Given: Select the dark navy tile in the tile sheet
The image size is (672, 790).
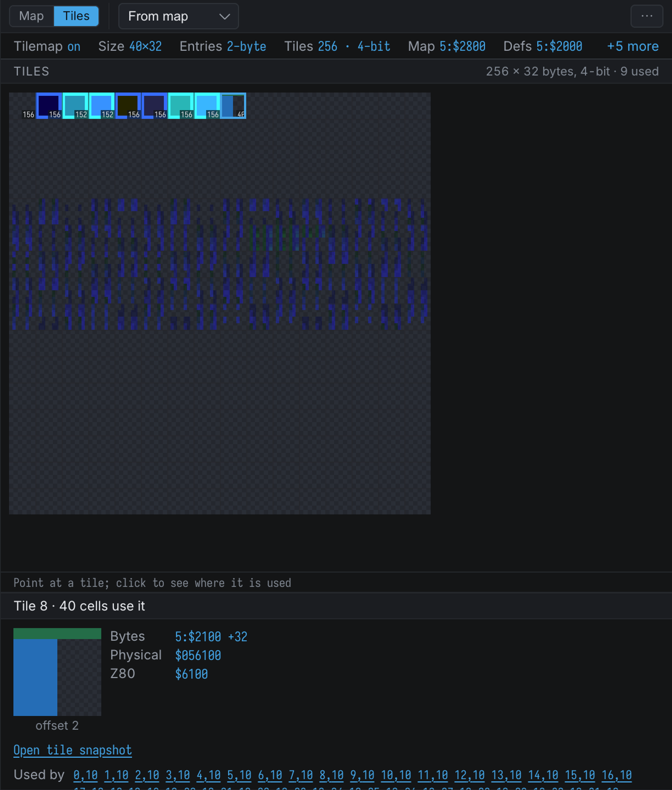Looking at the screenshot, I should coord(49,106).
